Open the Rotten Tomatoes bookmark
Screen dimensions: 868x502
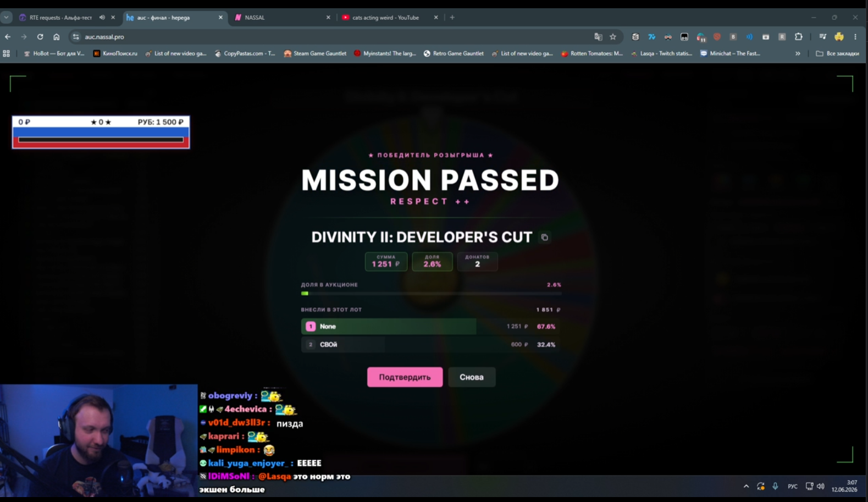(591, 53)
